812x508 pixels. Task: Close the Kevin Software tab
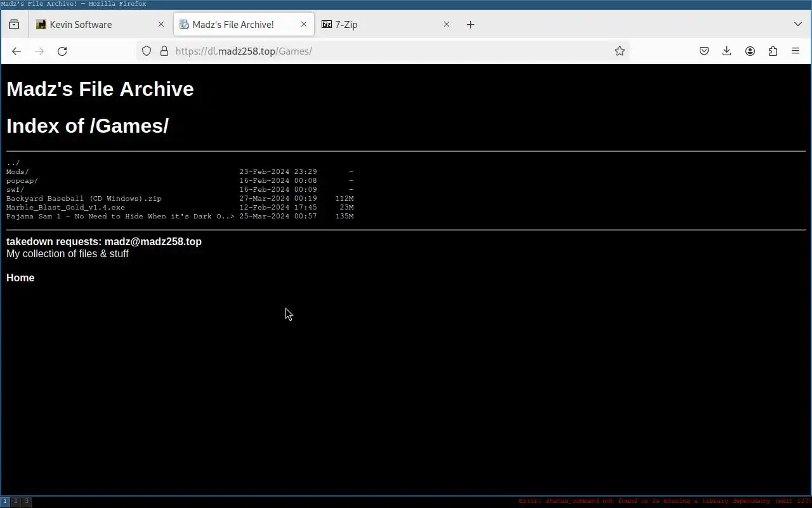pyautogui.click(x=161, y=24)
